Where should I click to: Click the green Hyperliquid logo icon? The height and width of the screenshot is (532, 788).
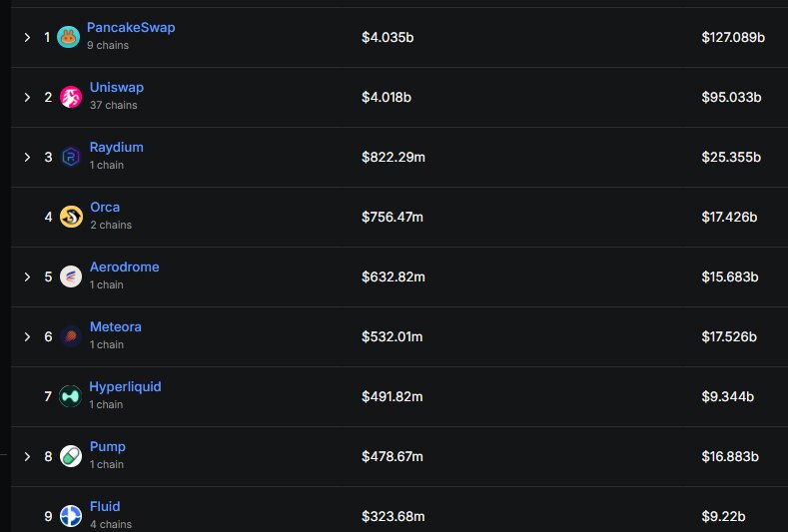click(x=70, y=396)
